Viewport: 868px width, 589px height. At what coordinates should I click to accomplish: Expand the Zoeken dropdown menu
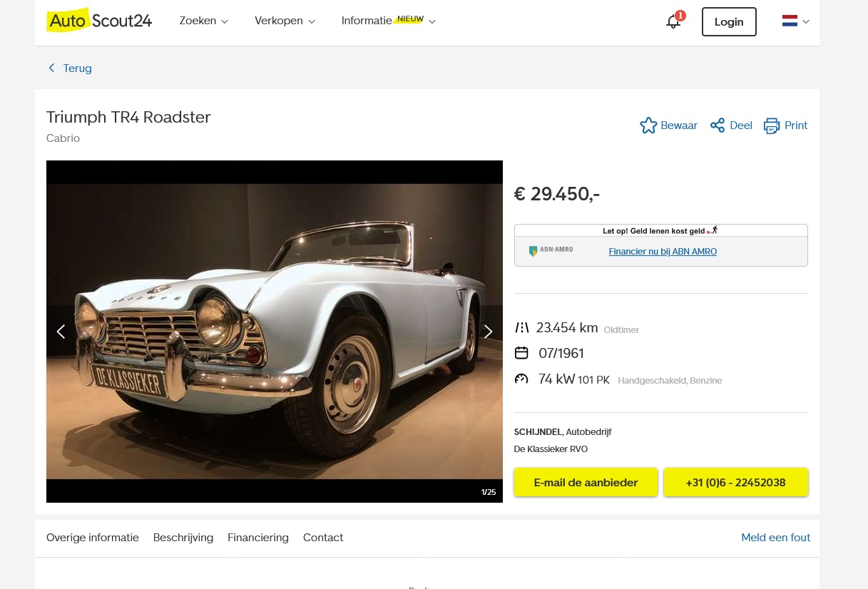(x=204, y=21)
